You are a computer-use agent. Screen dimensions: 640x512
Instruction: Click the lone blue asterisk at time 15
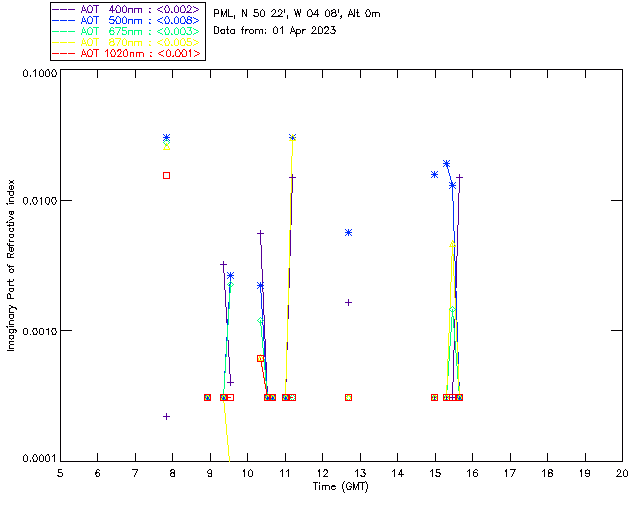coord(434,175)
